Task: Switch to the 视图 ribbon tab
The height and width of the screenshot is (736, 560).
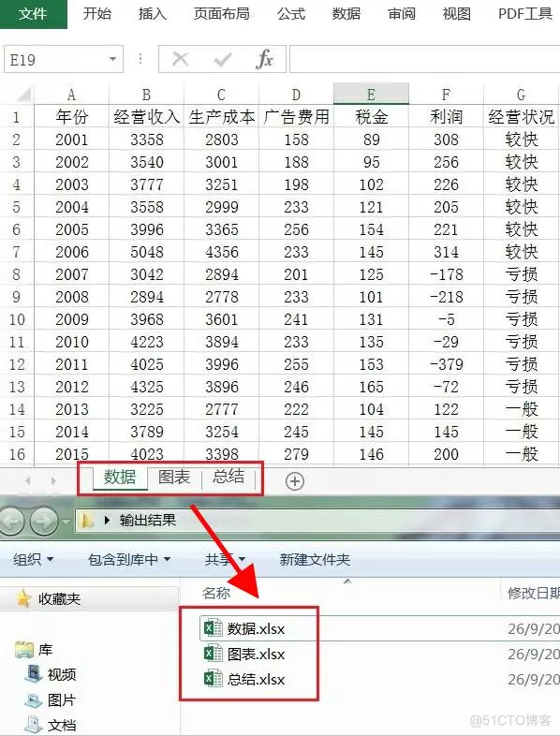Action: click(457, 14)
